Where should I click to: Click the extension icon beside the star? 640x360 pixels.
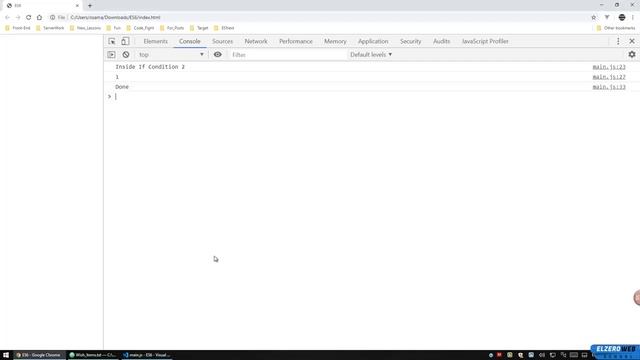coord(607,17)
